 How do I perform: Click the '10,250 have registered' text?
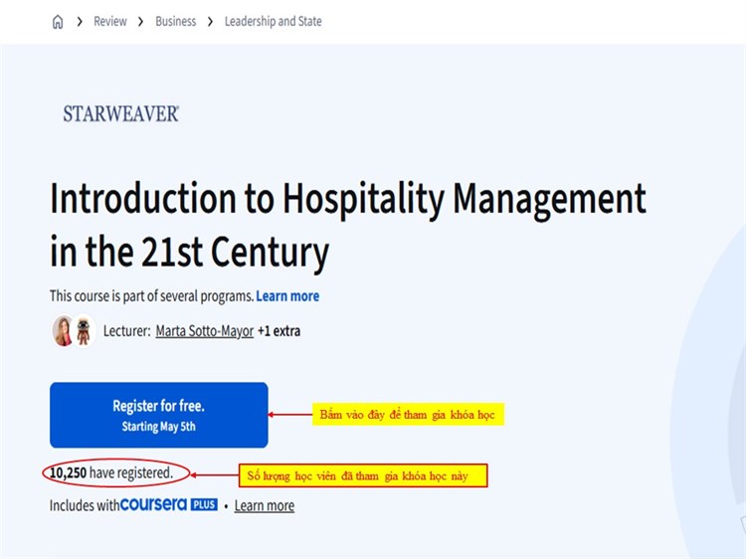[x=111, y=472]
